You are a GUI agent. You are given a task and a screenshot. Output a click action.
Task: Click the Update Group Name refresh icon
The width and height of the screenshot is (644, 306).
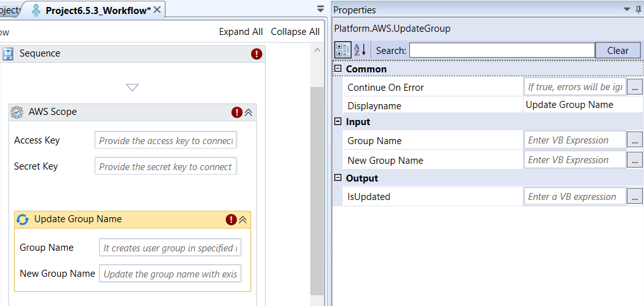pyautogui.click(x=22, y=220)
